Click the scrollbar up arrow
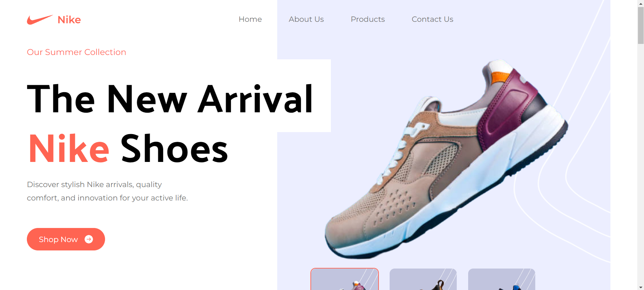Image resolution: width=644 pixels, height=290 pixels. click(641, 3)
